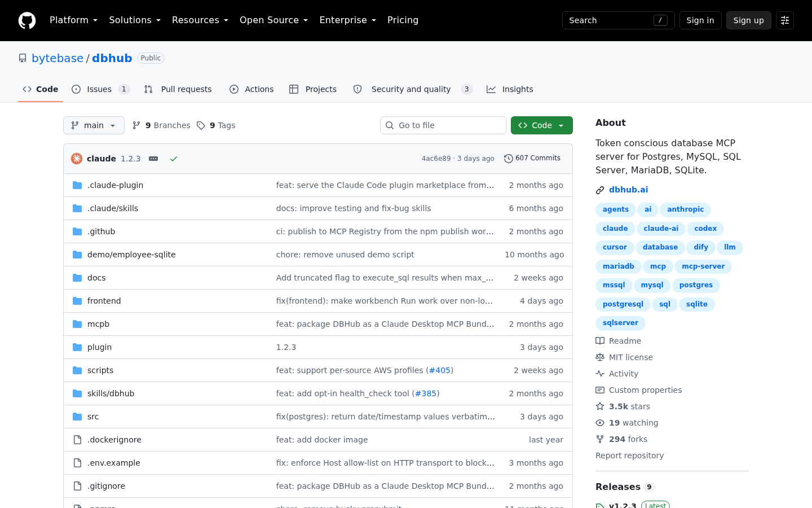812x508 pixels.
Task: Click the eye icon beside 19 watching
Action: pyautogui.click(x=600, y=423)
